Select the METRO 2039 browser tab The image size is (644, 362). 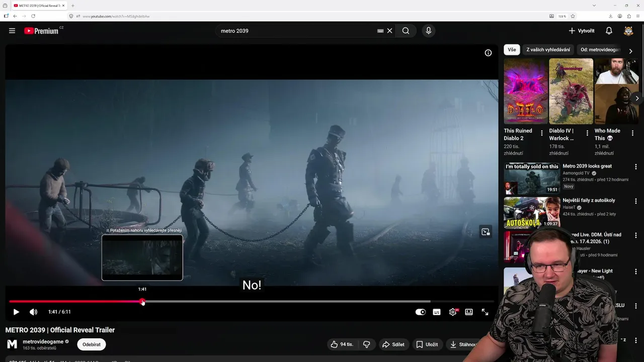[x=39, y=6]
